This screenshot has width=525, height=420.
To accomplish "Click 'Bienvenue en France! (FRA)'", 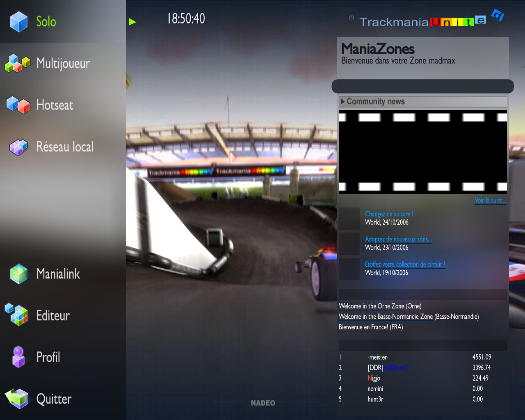I will pos(371,327).
